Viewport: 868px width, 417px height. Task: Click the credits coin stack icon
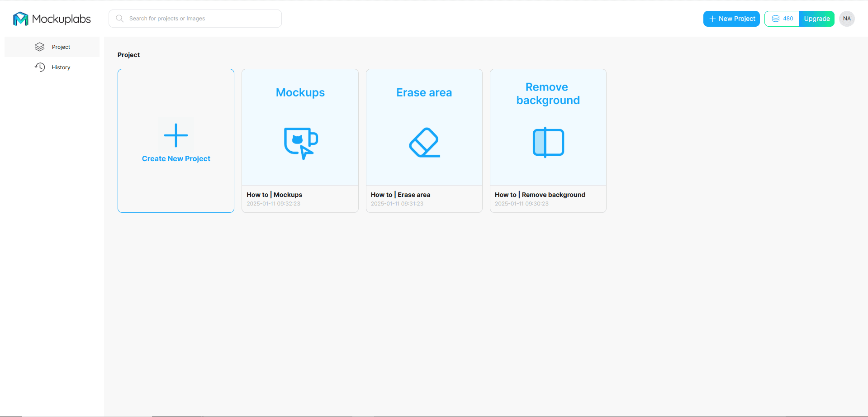click(776, 19)
